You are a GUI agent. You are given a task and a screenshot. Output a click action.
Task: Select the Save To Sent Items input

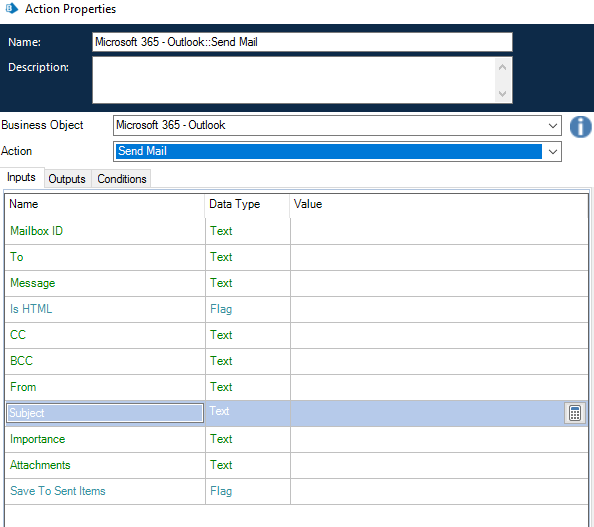pyautogui.click(x=58, y=491)
